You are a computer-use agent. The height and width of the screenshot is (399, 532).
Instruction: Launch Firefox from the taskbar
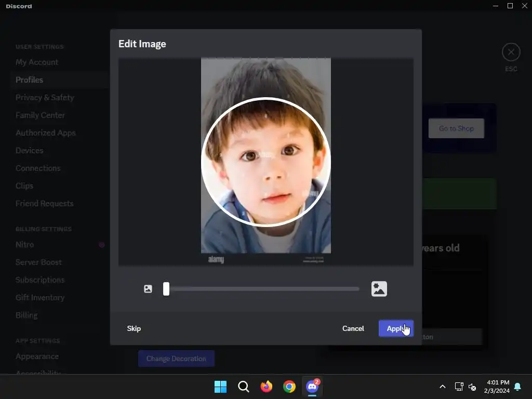tap(267, 387)
